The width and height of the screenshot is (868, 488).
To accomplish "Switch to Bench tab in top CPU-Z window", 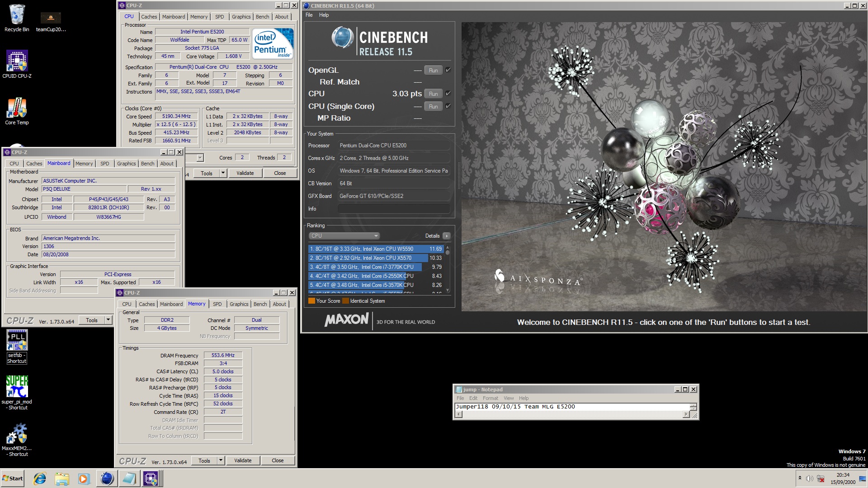I will point(262,17).
